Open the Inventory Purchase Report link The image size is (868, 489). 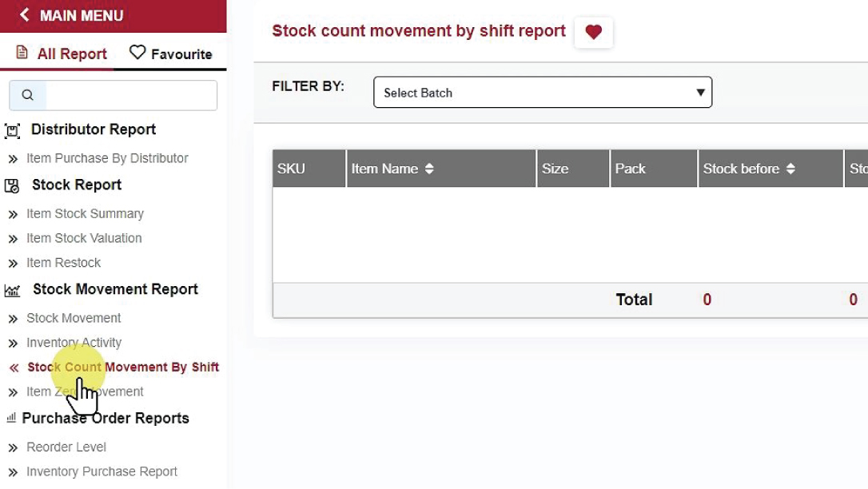pyautogui.click(x=102, y=471)
